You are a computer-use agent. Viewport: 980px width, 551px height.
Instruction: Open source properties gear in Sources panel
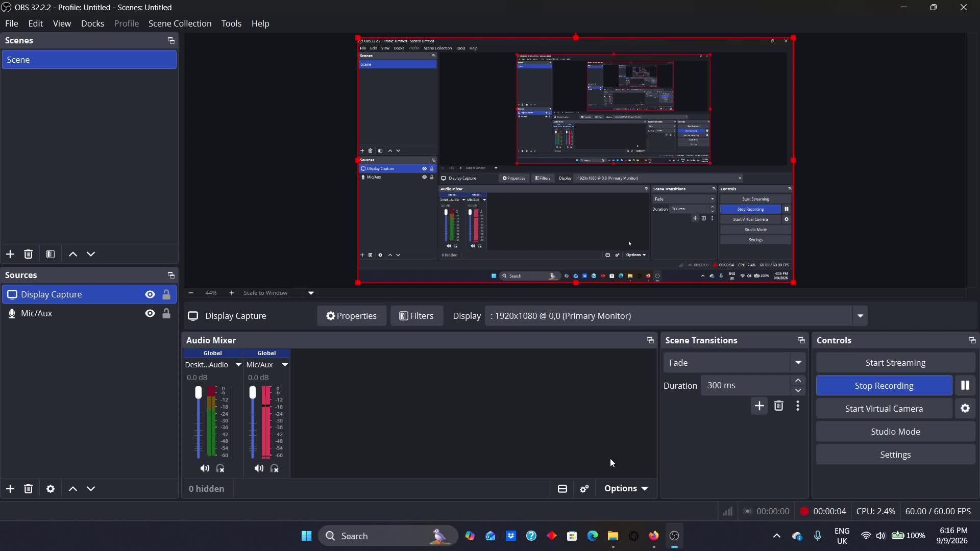coord(51,489)
